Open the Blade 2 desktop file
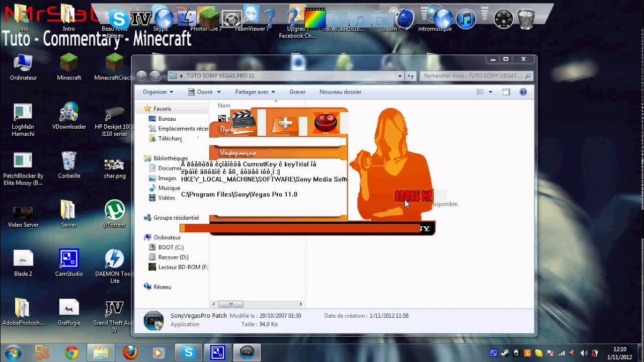Viewport: 644px width, 362px height. coord(23,263)
